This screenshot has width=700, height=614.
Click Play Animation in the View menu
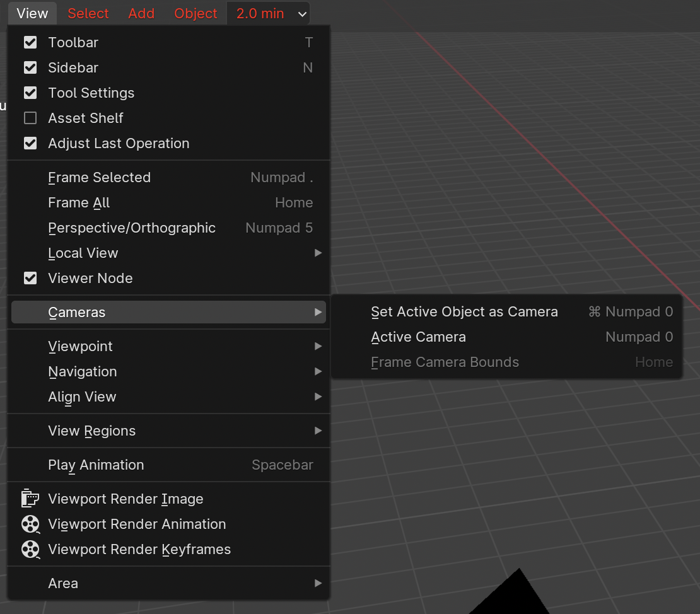coord(96,465)
